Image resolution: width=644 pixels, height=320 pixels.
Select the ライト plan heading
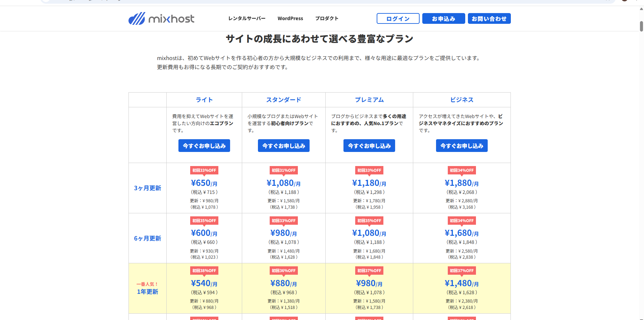(204, 100)
